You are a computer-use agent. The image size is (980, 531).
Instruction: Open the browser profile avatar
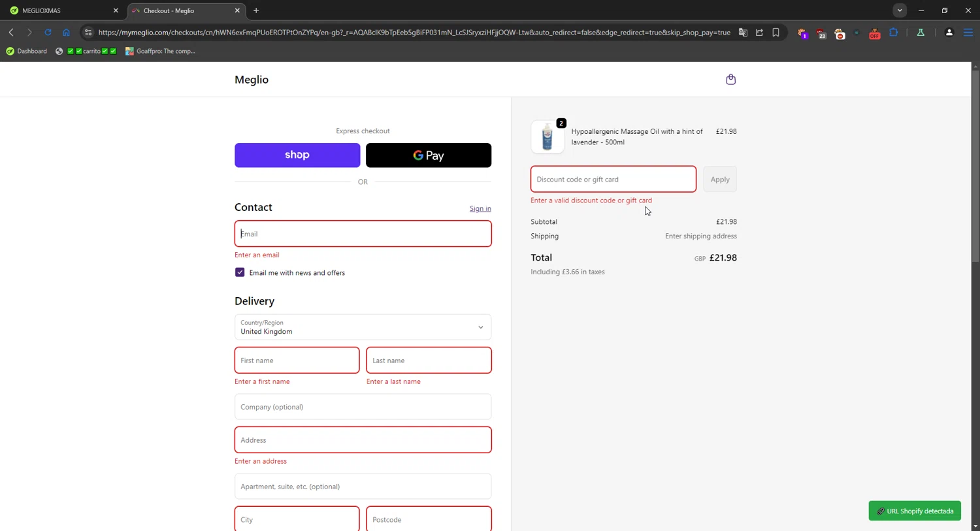point(949,32)
